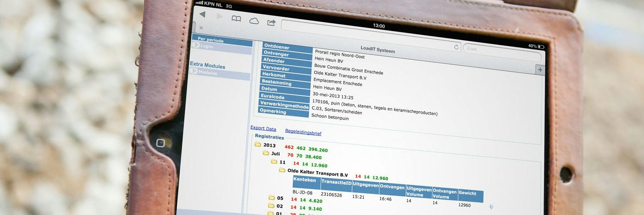Tap the Safari back arrow

pyautogui.click(x=202, y=15)
